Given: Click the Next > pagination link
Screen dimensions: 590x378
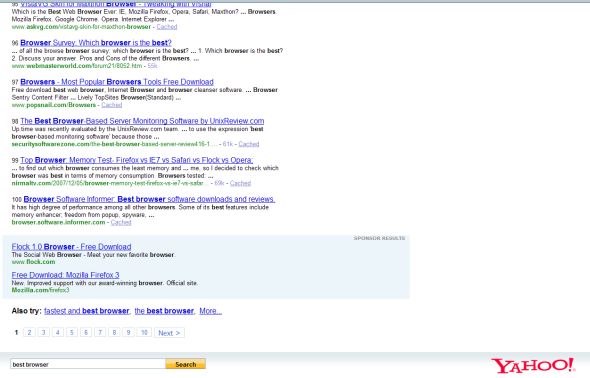Looking at the screenshot, I should click(x=169, y=333).
